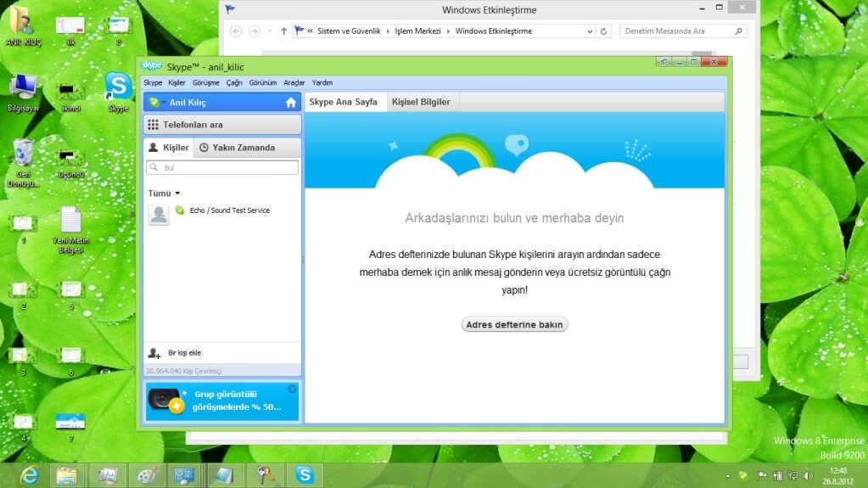Open the Çağrı menu in Skype

[x=234, y=83]
